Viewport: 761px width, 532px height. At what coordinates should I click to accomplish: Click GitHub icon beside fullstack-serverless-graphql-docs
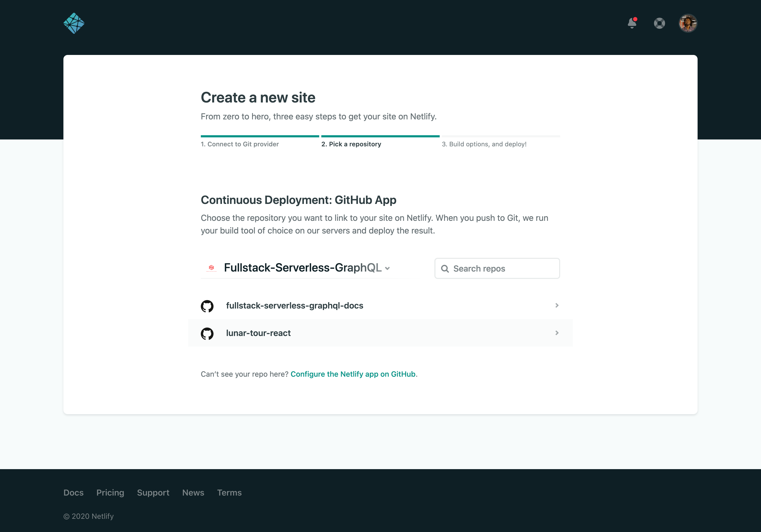click(207, 306)
